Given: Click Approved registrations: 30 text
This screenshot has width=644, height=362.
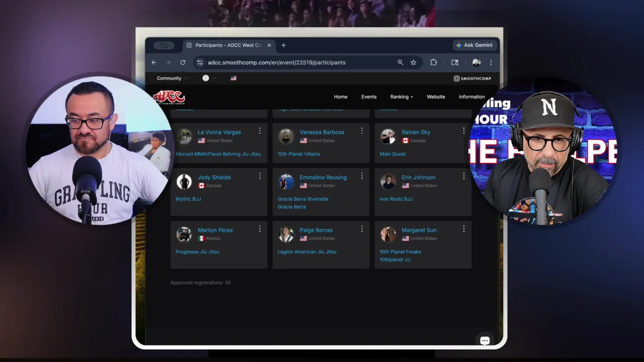Looking at the screenshot, I should tap(201, 283).
